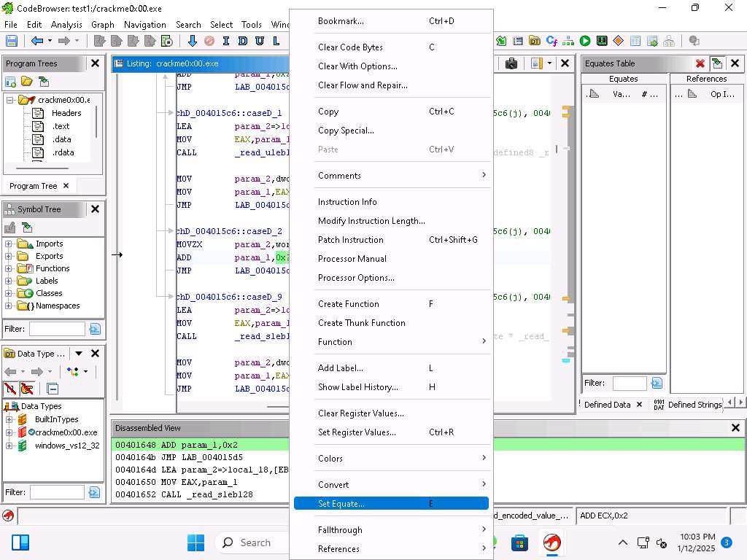Click the red X delete icon in Equates Table
Screen dimensions: 747x560
click(700, 63)
